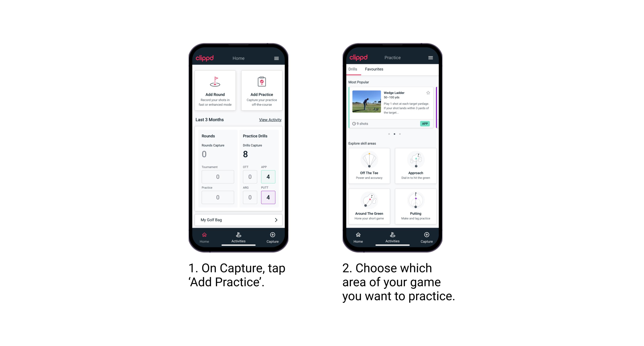Tap View Activity link
Viewport: 644px width, 346px height.
pos(269,120)
